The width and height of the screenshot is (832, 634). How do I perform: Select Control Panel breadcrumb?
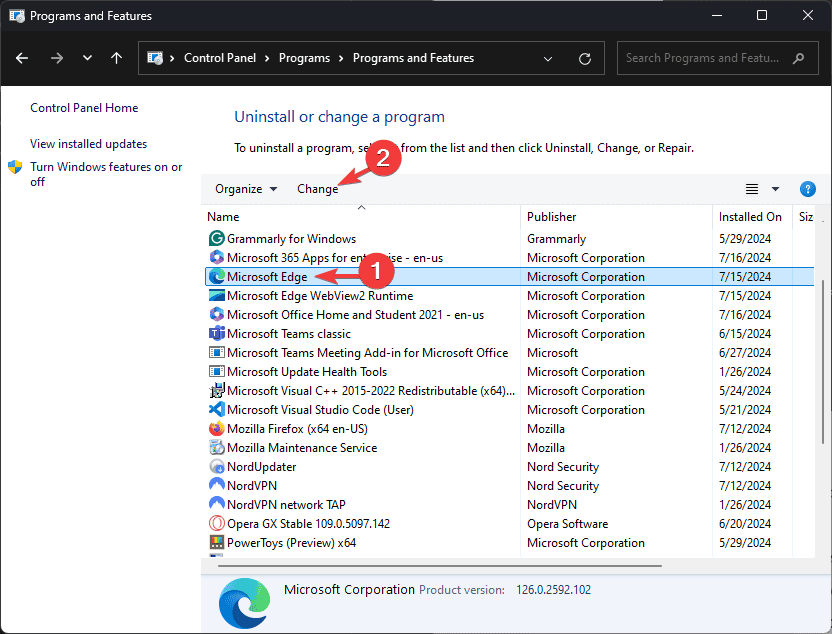point(220,58)
